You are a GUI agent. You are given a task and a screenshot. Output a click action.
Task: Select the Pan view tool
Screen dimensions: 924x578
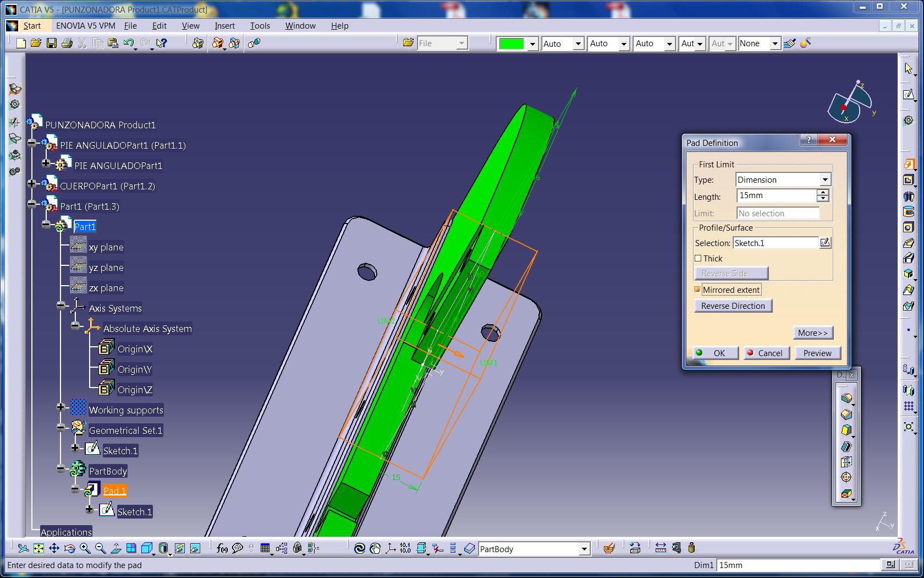pyautogui.click(x=54, y=548)
